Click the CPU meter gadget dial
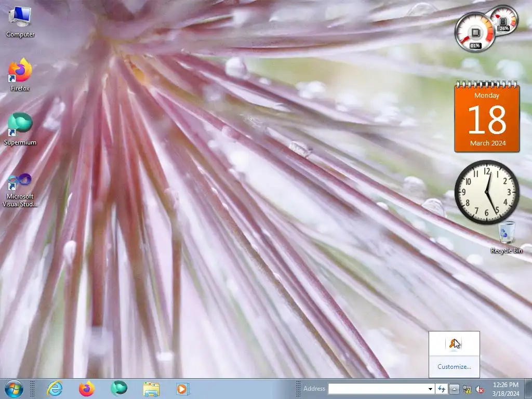The width and height of the screenshot is (532, 399). pyautogui.click(x=475, y=32)
